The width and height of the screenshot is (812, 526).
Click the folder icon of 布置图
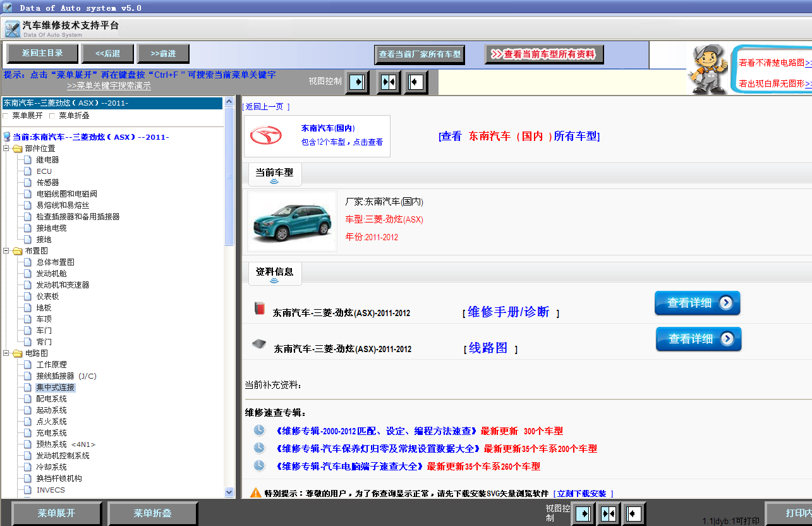point(17,251)
